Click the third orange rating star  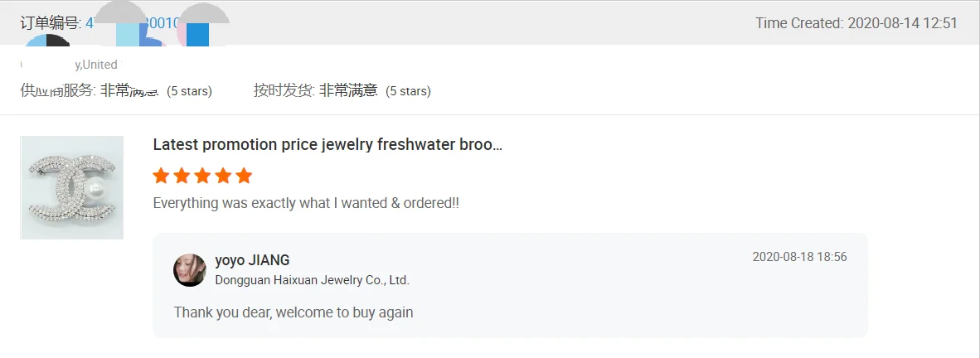point(202,176)
